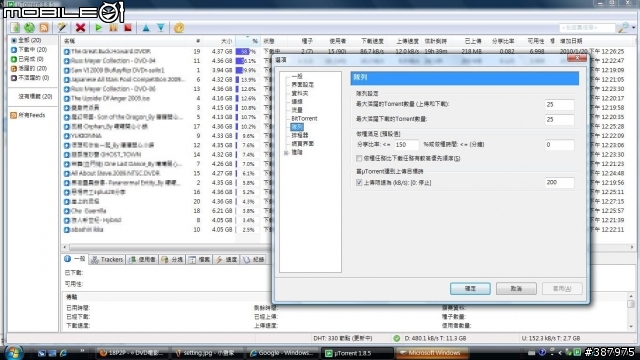Untick the upload limit (kB/s) checkbox

tap(359, 182)
